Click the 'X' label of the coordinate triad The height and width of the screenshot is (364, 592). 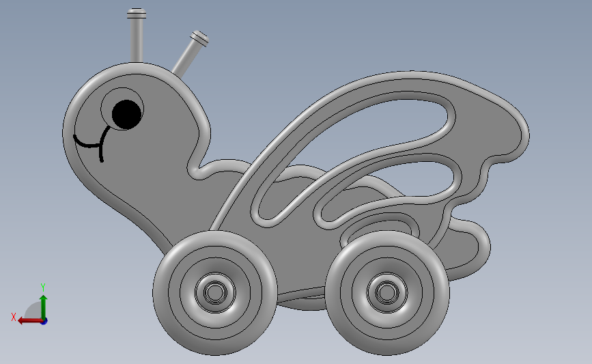pyautogui.click(x=14, y=317)
